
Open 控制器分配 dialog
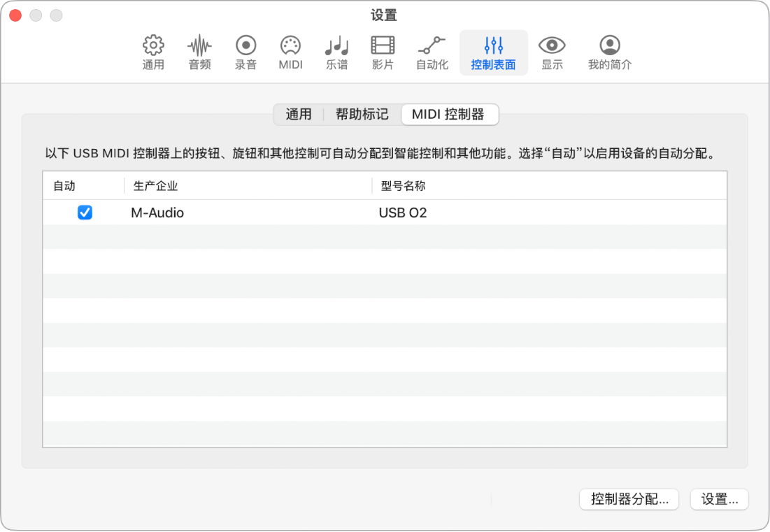pos(628,499)
